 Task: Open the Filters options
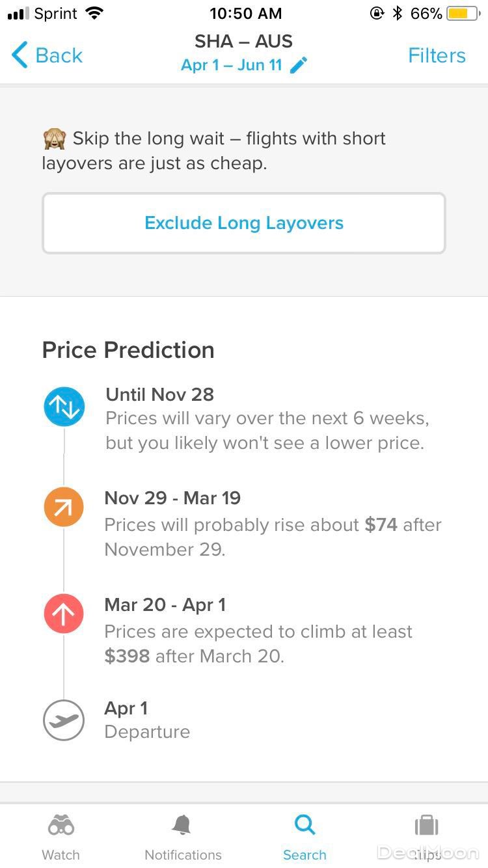(x=437, y=55)
